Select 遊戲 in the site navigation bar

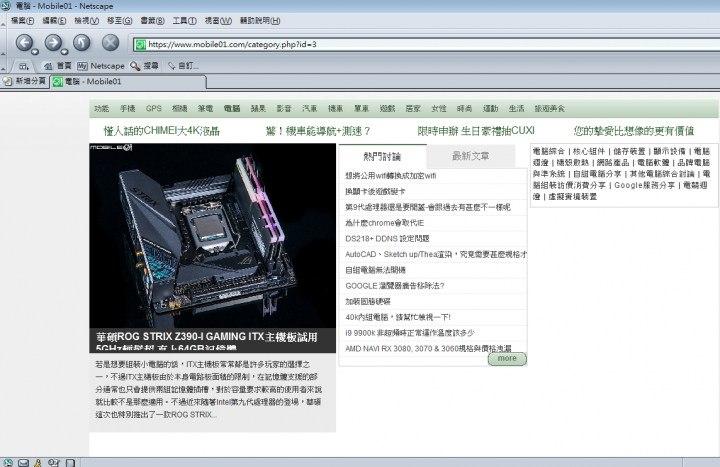point(387,109)
